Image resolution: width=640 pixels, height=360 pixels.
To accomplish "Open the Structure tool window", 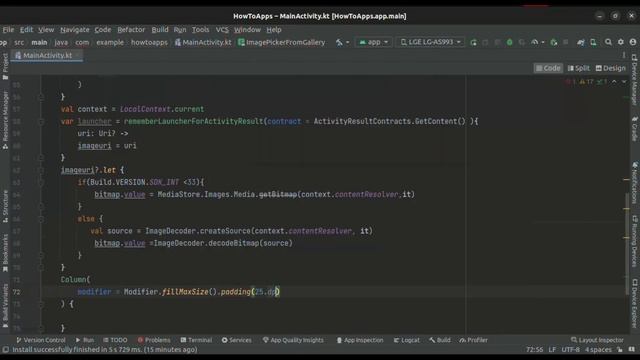I will (5, 206).
